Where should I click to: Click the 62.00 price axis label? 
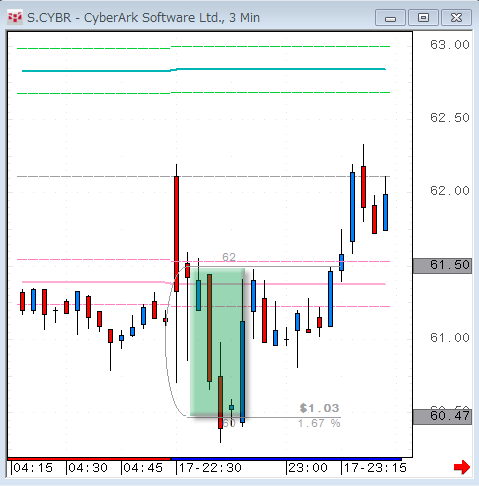pos(450,191)
